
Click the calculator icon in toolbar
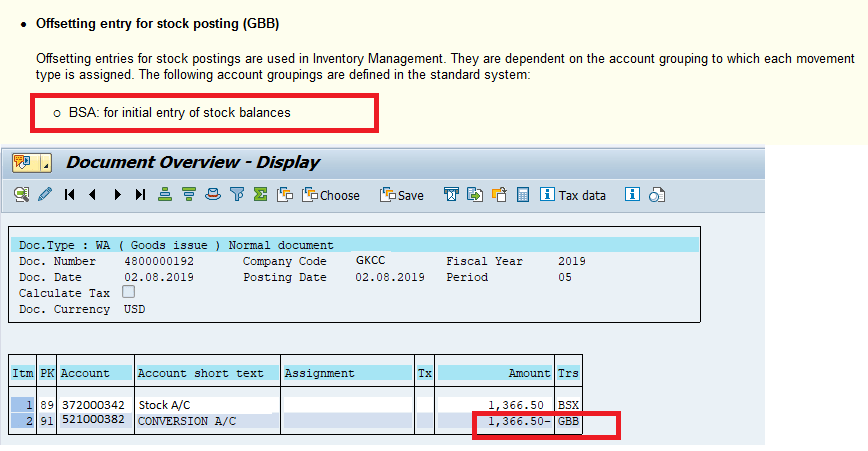pyautogui.click(x=522, y=195)
